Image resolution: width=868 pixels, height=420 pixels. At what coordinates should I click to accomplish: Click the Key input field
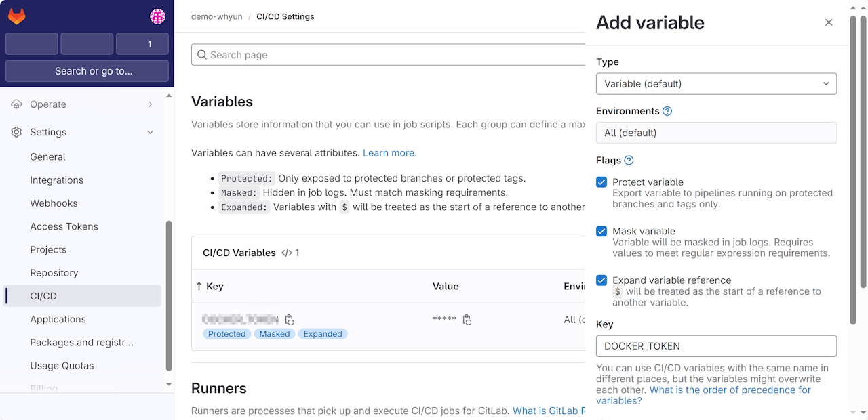(716, 346)
